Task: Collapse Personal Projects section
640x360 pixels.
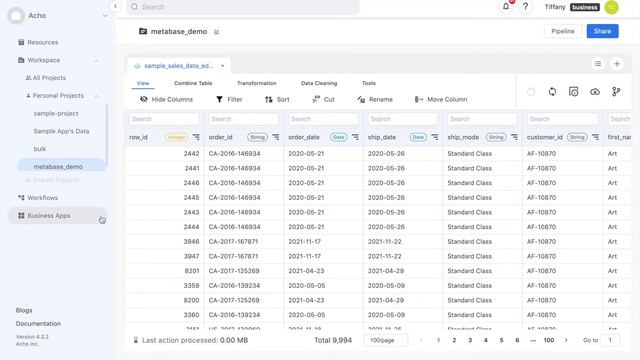Action: pyautogui.click(x=97, y=96)
